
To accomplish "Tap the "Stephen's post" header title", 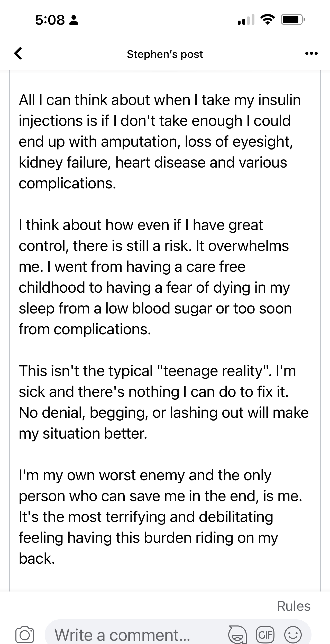I will point(165,54).
